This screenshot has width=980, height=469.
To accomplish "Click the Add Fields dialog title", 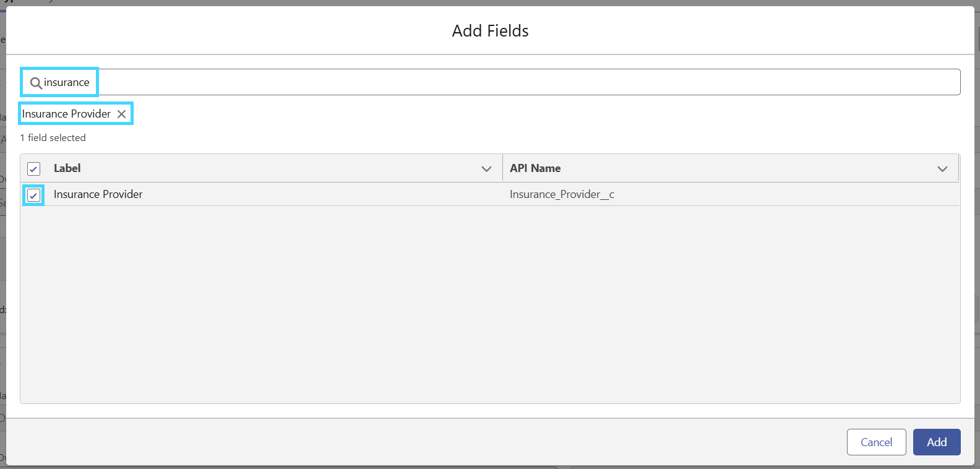I will [x=490, y=31].
